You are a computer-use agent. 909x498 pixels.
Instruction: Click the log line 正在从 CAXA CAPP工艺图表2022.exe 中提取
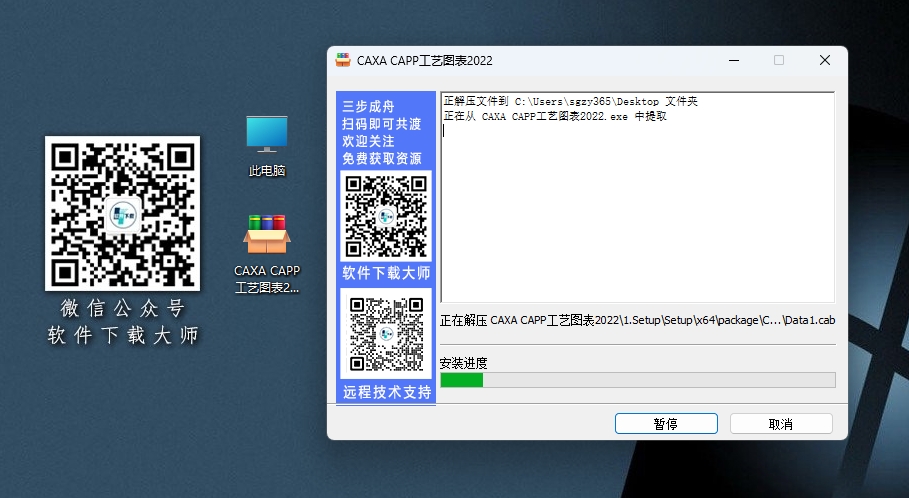pos(555,117)
